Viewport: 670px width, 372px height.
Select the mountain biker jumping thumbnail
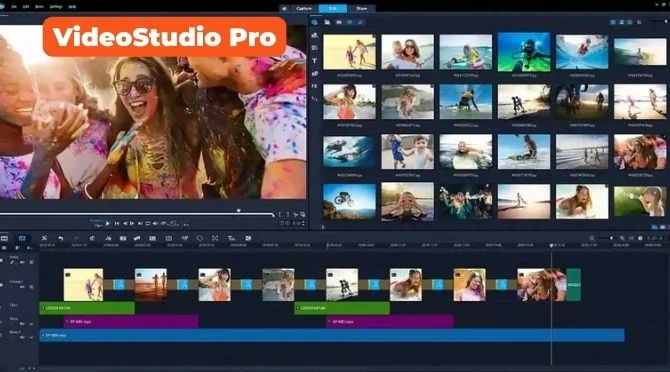coord(349,202)
